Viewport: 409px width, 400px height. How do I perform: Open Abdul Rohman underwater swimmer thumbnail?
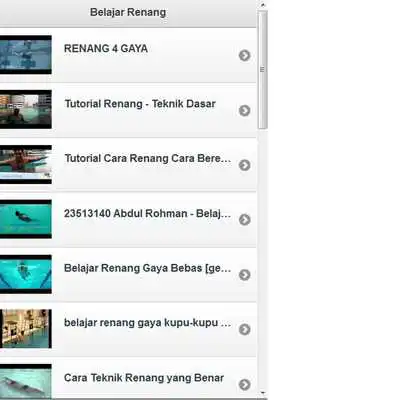point(26,219)
